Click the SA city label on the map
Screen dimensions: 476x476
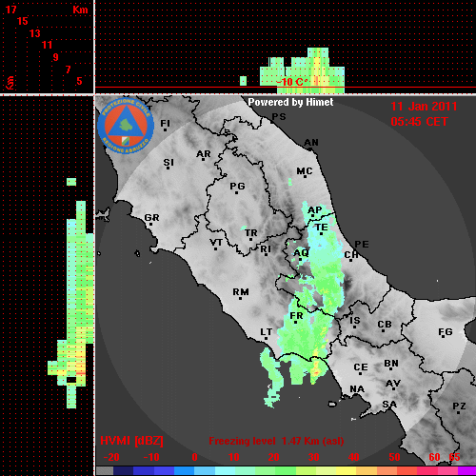click(x=389, y=405)
